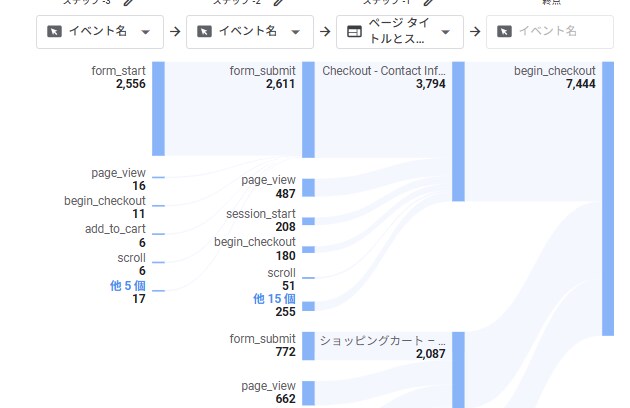Select begin_checkout endpoint node 7,444
630x408 pixels.
pos(608,199)
